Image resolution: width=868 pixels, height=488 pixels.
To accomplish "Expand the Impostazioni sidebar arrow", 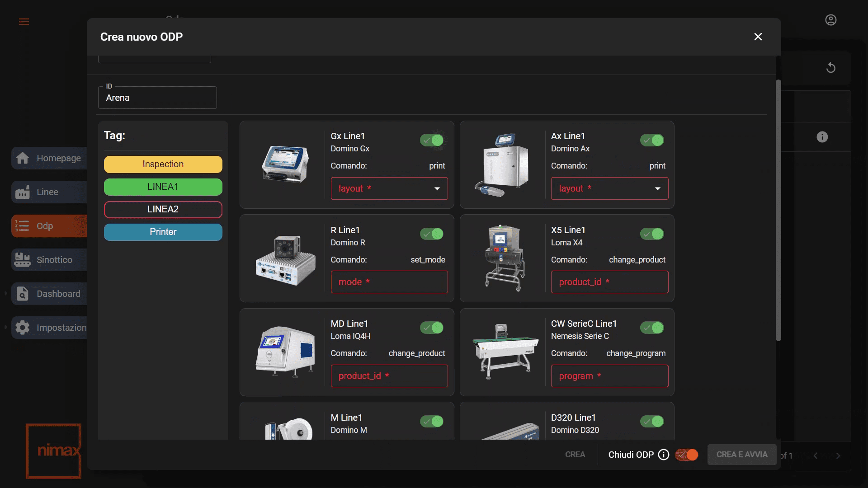I will [x=6, y=327].
